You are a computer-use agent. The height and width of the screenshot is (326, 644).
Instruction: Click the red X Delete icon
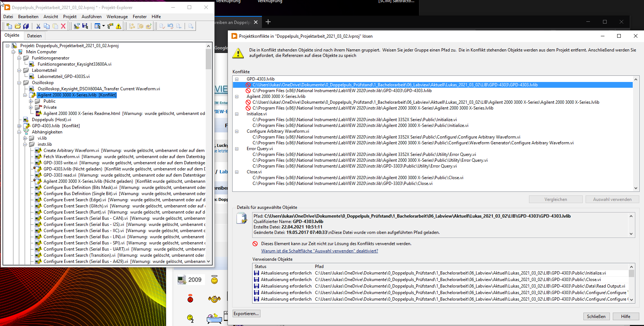(63, 26)
